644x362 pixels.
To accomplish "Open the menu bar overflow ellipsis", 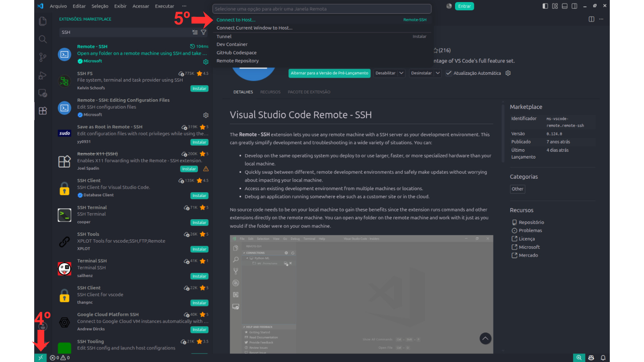I will [x=184, y=6].
